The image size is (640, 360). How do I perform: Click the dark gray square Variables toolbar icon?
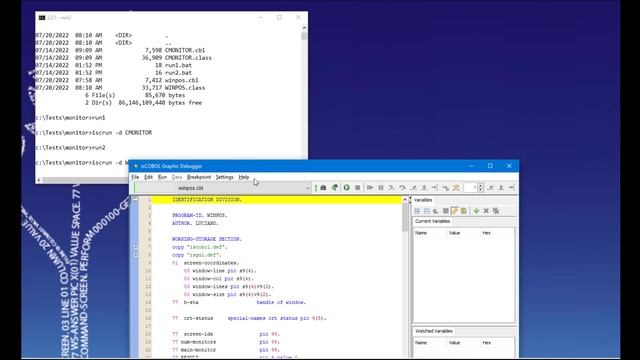coord(446,211)
